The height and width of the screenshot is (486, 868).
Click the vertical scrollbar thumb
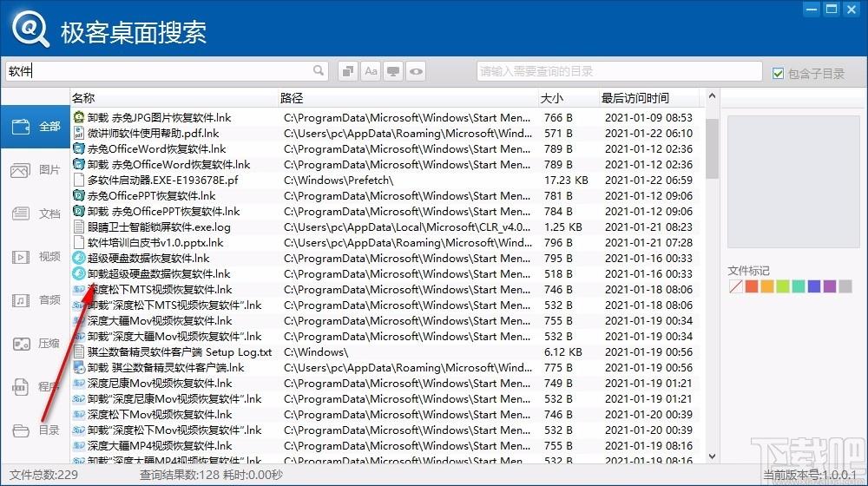point(712,148)
